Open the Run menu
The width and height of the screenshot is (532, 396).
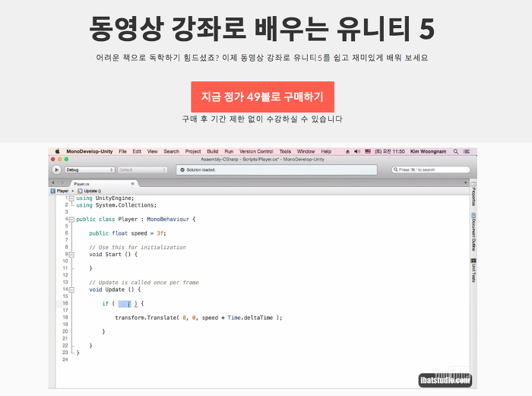click(229, 152)
